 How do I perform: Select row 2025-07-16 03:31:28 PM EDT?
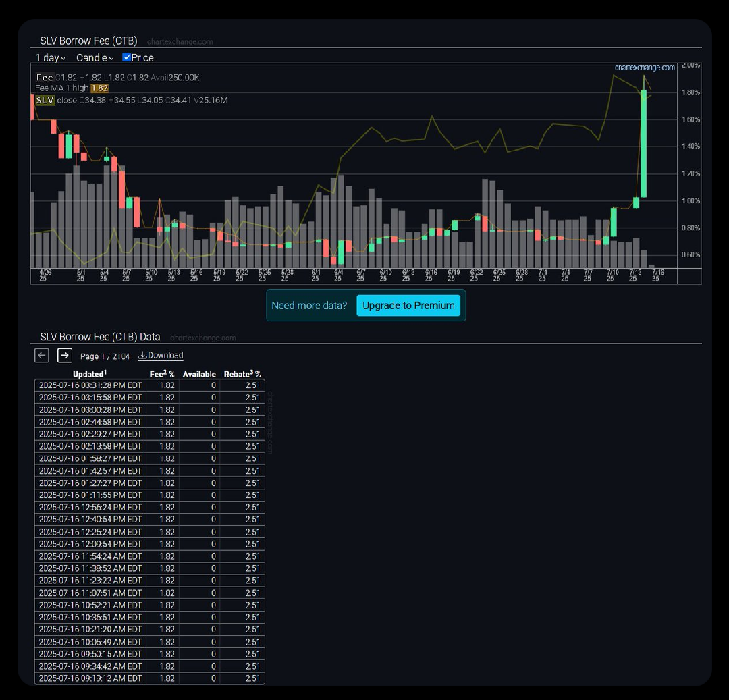pos(150,385)
